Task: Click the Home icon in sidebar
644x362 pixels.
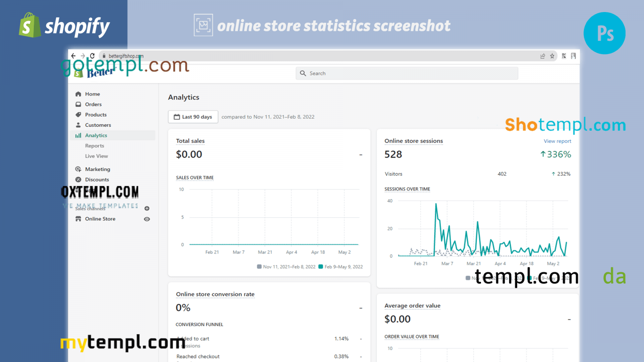Action: [78, 94]
